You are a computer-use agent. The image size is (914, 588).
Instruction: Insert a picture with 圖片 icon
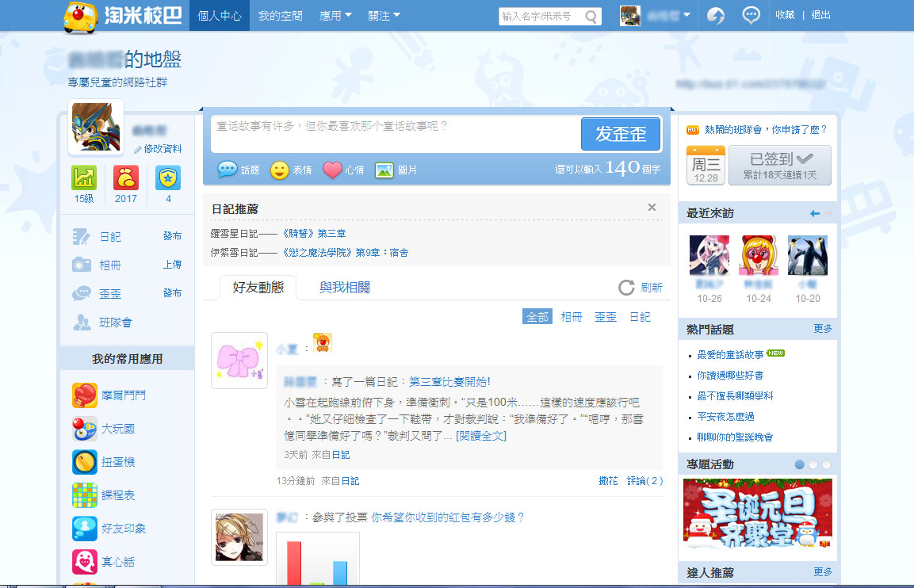click(x=384, y=170)
